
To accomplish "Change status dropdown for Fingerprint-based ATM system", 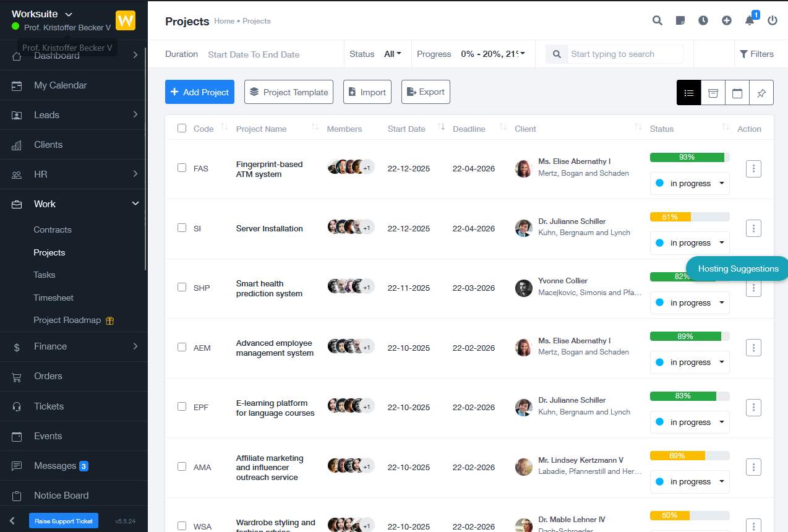I will pos(690,184).
